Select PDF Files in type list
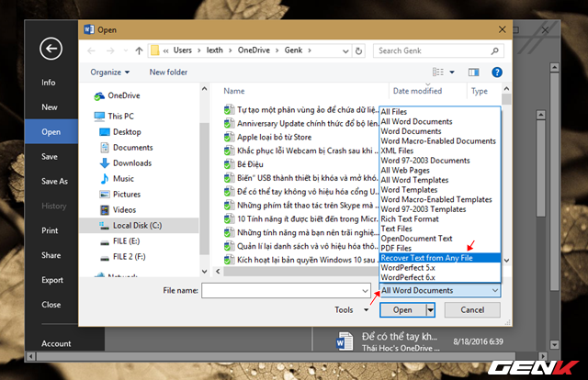This screenshot has width=588, height=380. [x=440, y=248]
